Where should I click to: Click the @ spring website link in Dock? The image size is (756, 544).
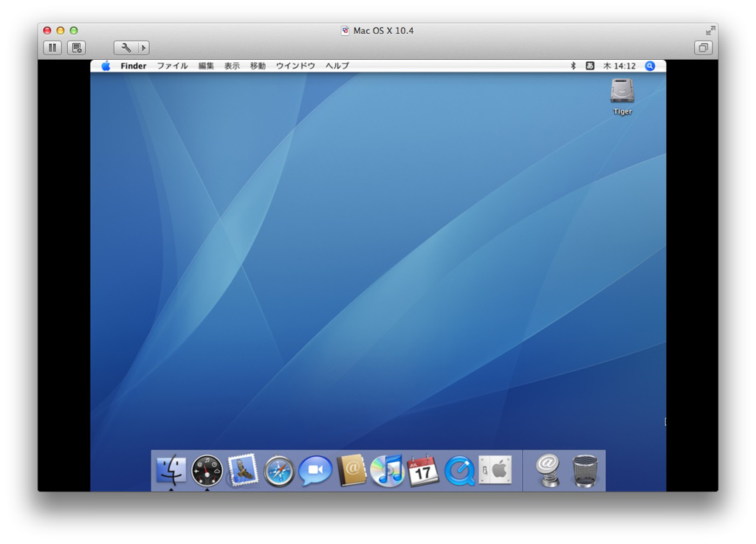pyautogui.click(x=548, y=470)
